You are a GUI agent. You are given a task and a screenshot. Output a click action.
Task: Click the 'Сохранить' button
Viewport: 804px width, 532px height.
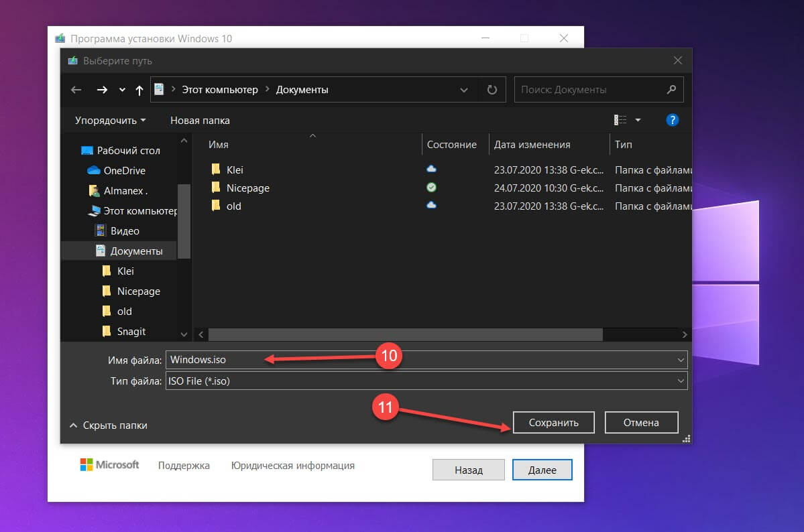pos(554,423)
